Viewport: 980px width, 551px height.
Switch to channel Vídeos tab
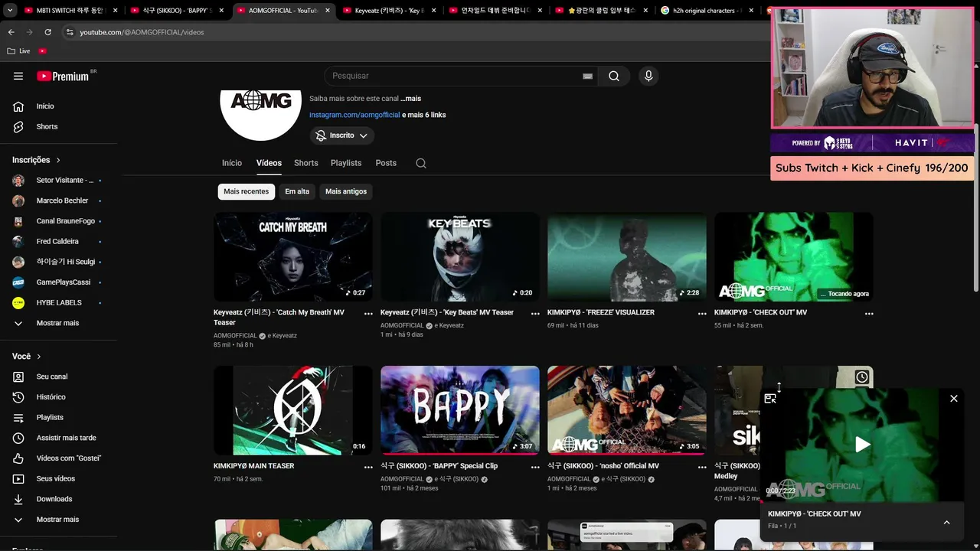[x=269, y=163]
